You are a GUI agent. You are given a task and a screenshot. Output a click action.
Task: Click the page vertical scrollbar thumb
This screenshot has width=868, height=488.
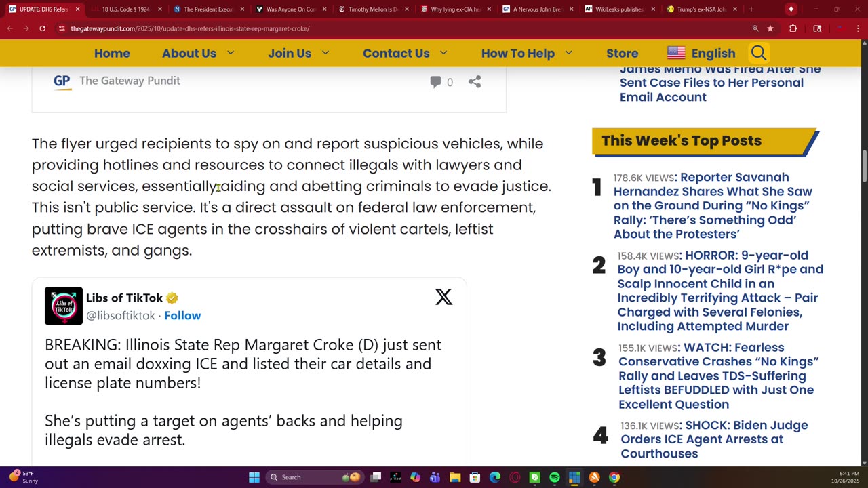[864, 165]
